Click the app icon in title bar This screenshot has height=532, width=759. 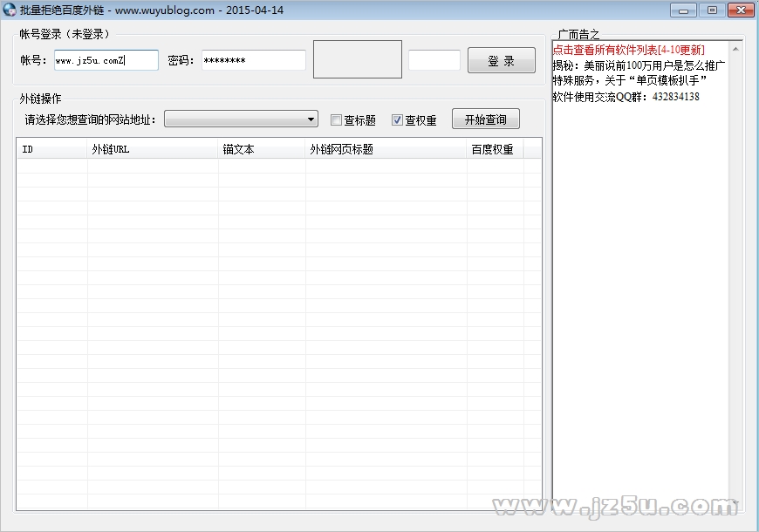tap(10, 10)
